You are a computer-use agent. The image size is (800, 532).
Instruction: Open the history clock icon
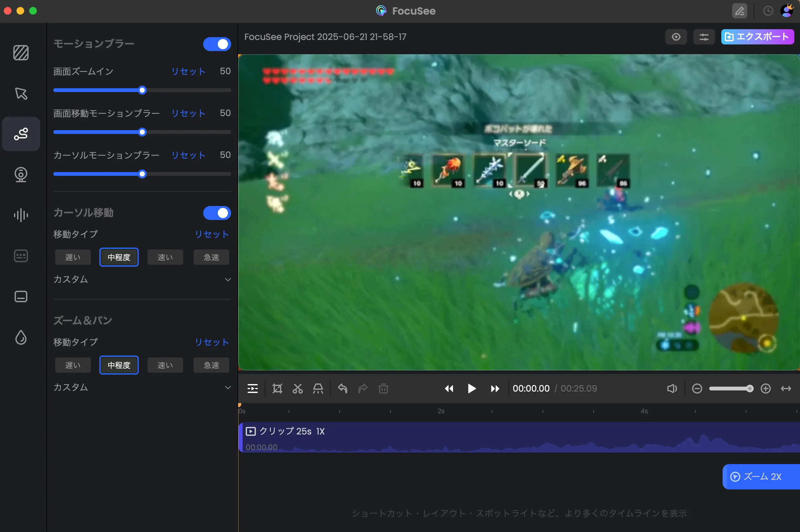coord(768,11)
